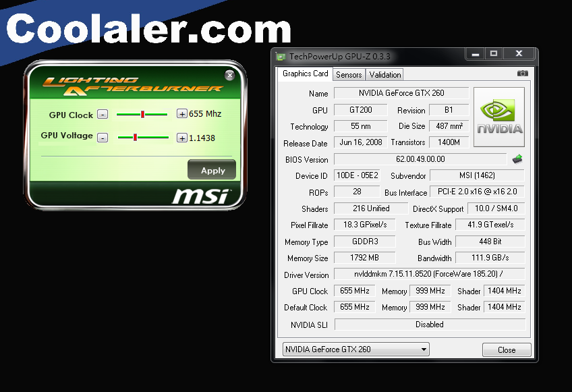Increase GPU Voltage with plus button
This screenshot has width=572, height=392.
[x=182, y=138]
